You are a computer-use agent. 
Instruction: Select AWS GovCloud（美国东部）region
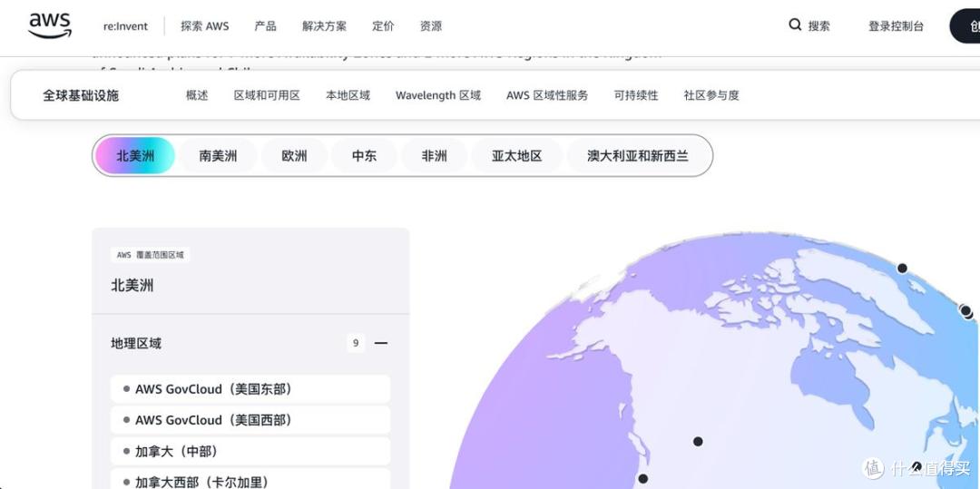tap(250, 389)
